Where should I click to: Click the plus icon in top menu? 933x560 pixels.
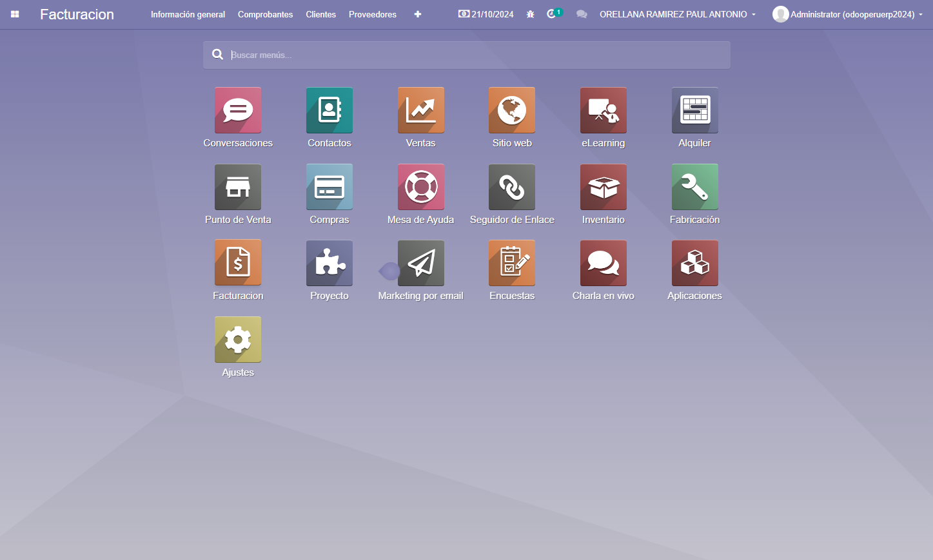click(x=418, y=14)
